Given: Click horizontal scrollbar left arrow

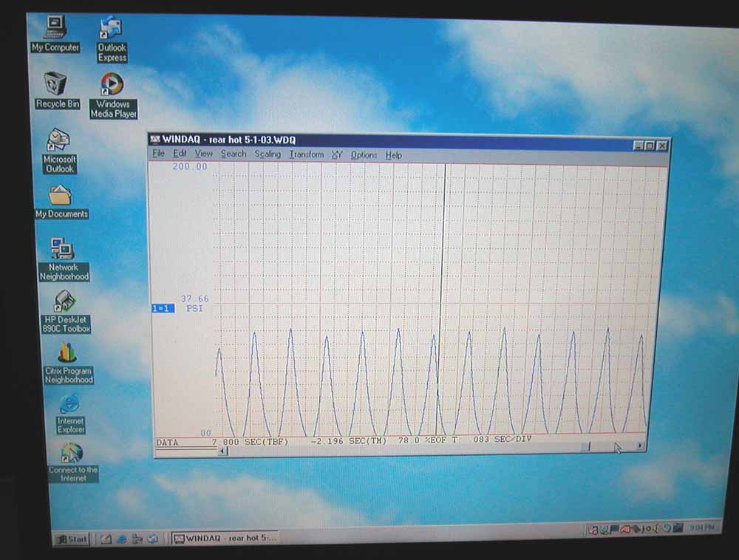Looking at the screenshot, I should pos(222,450).
